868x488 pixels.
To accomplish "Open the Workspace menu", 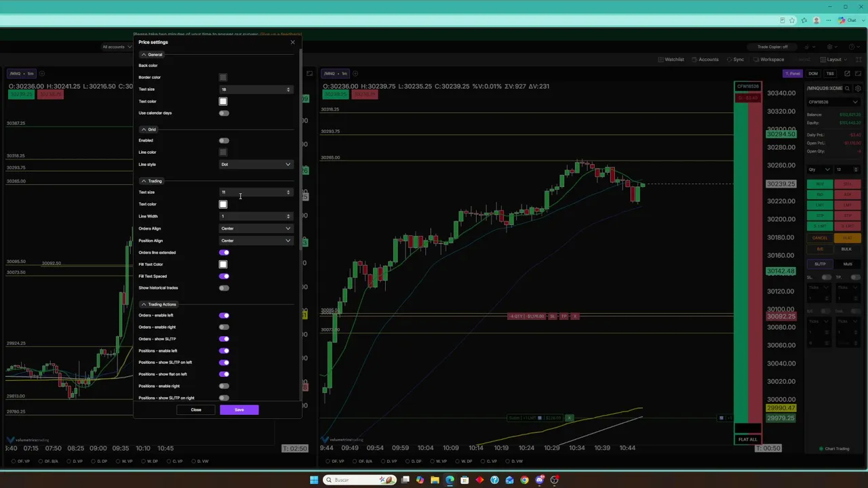I will click(x=768, y=60).
